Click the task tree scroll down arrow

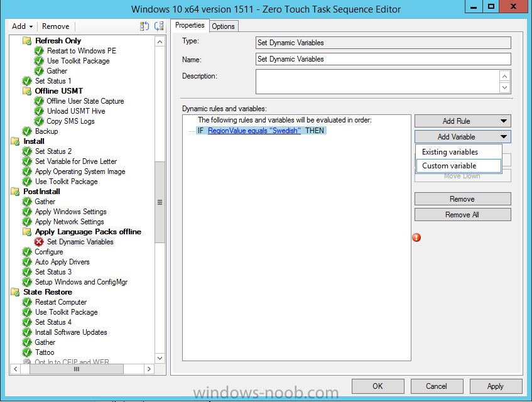160,358
